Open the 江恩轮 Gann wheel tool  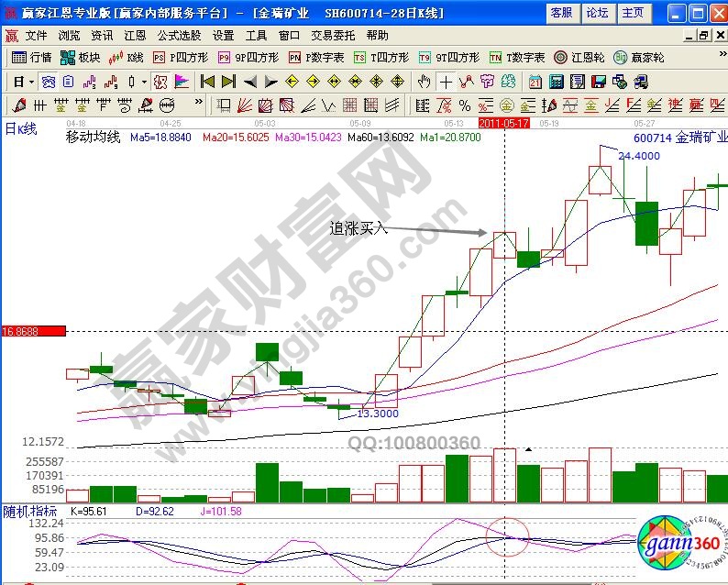(x=578, y=57)
